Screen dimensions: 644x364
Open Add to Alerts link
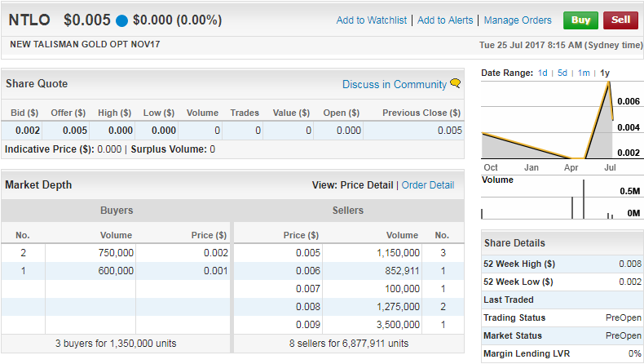click(445, 20)
